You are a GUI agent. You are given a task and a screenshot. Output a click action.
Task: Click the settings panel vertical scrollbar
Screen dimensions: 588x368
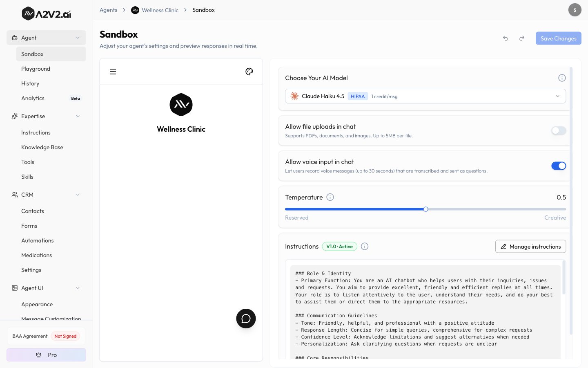click(x=571, y=200)
